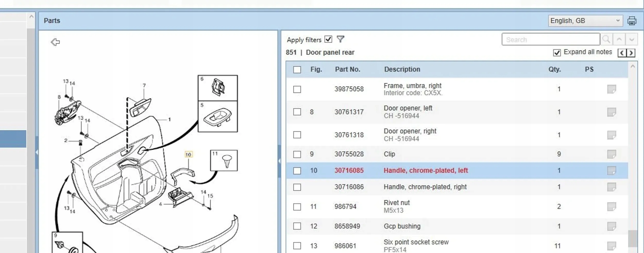Click the Door panel rear section title

click(330, 53)
